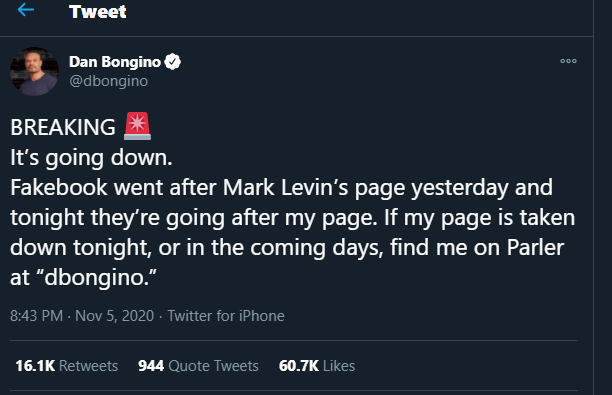Show the 60.7K Likes list

(x=317, y=366)
